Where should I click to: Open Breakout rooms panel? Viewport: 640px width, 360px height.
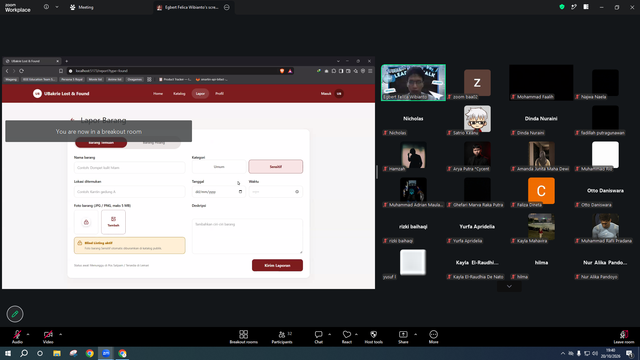point(244,337)
